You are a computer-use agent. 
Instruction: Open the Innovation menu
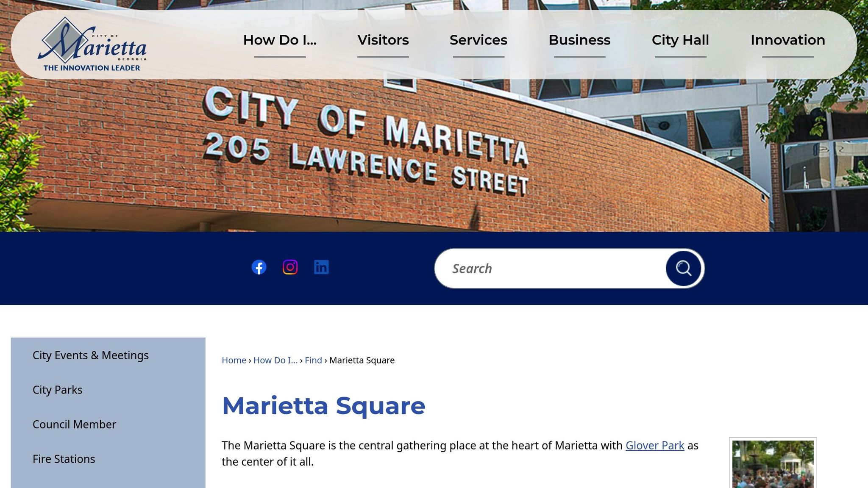coord(787,40)
